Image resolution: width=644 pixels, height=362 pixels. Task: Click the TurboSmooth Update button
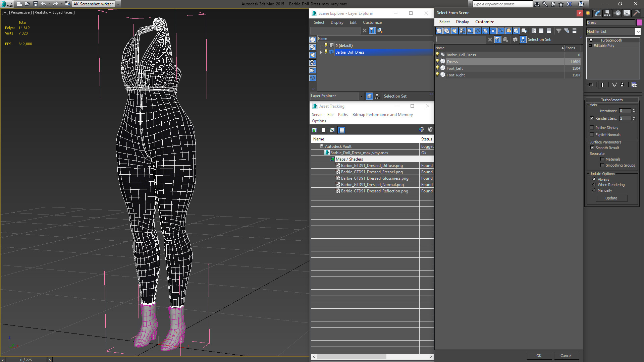(x=611, y=198)
